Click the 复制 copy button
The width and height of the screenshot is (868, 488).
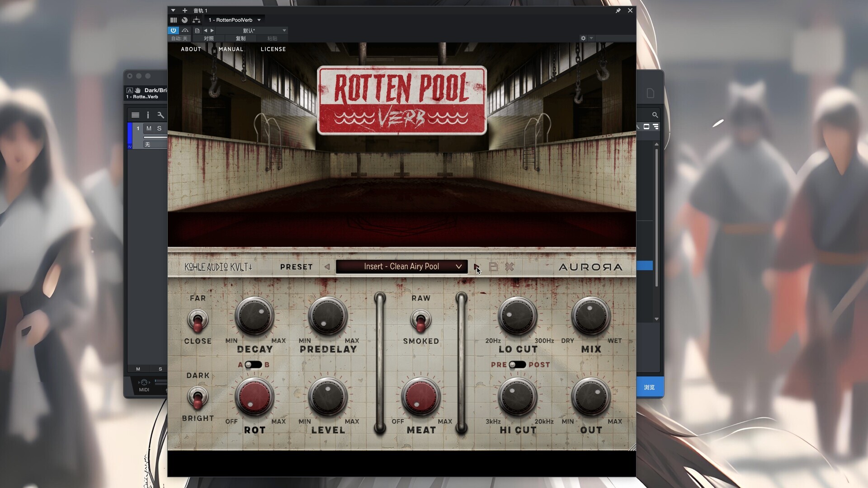[x=241, y=38]
